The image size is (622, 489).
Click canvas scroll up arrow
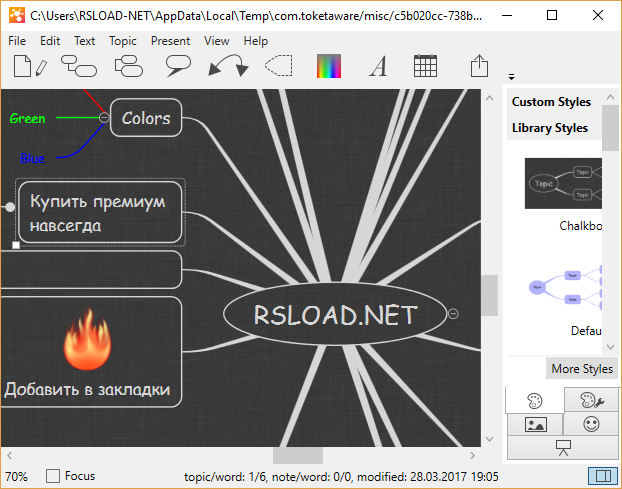pos(490,98)
